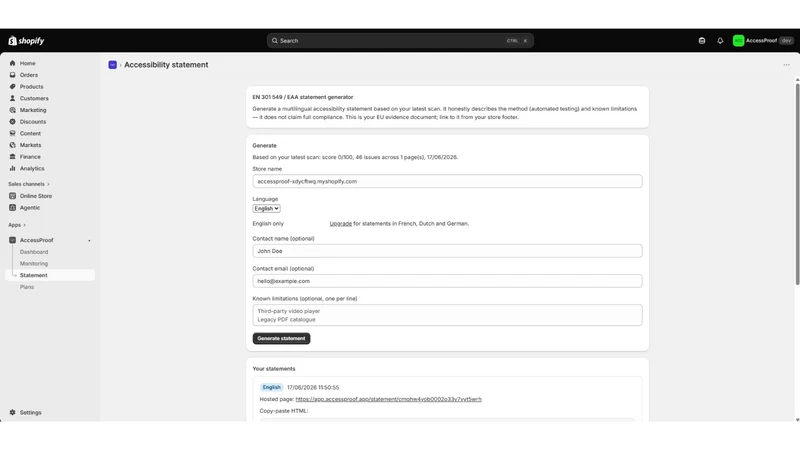Open Online Store via its storefront icon
The height and width of the screenshot is (450, 800).
[x=12, y=196]
